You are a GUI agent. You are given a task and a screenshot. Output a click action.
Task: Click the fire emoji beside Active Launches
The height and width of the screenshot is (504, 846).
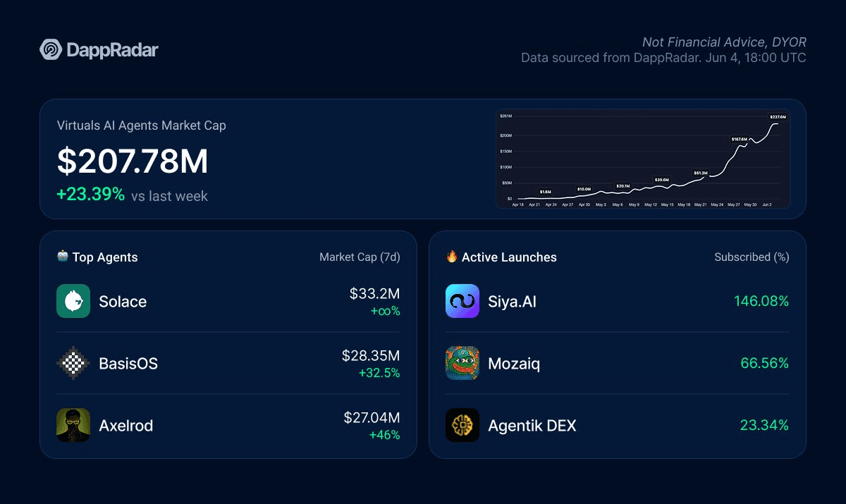(452, 257)
